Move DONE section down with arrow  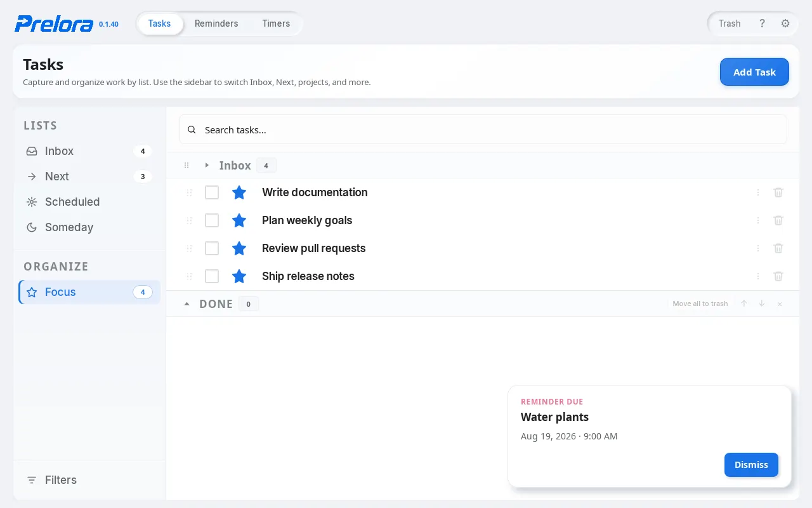(762, 304)
